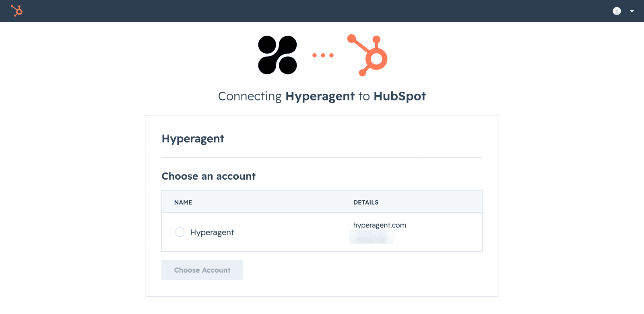The height and width of the screenshot is (314, 644).
Task: Click the large orange HubSpot logo
Action: pyautogui.click(x=367, y=55)
